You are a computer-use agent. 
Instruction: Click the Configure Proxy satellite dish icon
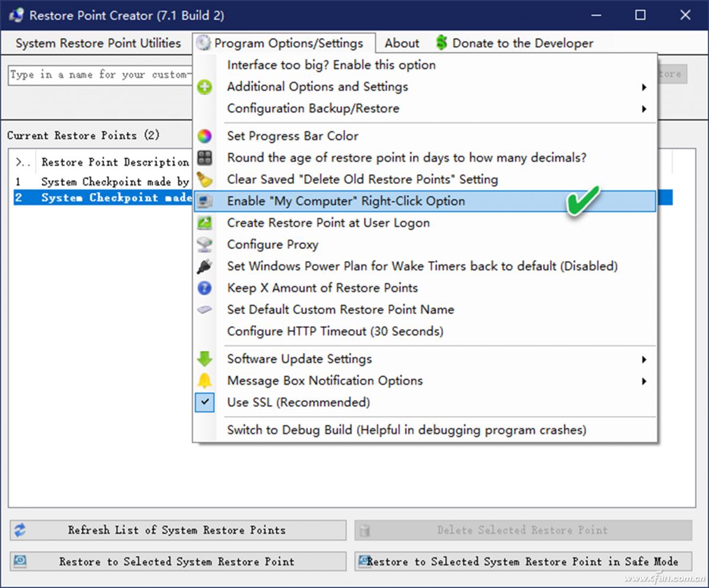[x=204, y=245]
